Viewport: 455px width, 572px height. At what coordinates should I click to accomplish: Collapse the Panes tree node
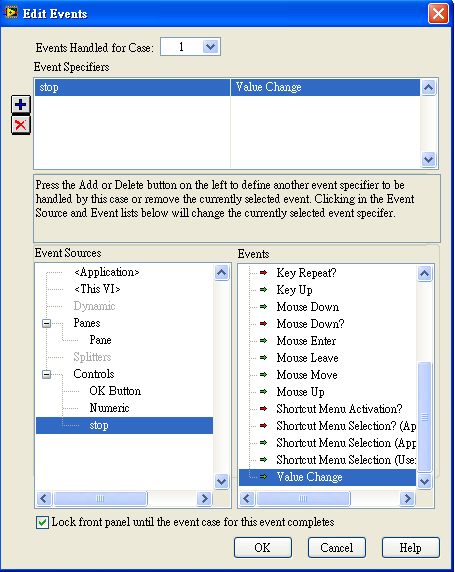(46, 323)
